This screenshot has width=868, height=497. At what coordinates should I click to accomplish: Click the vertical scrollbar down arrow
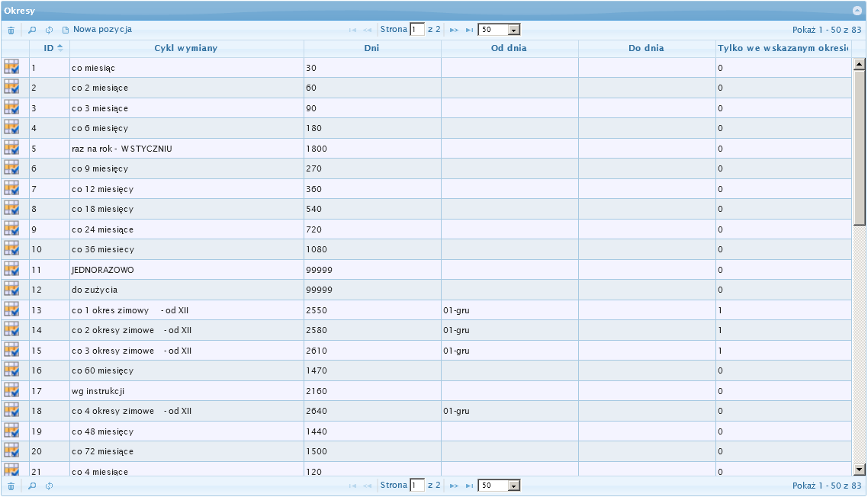pyautogui.click(x=859, y=470)
